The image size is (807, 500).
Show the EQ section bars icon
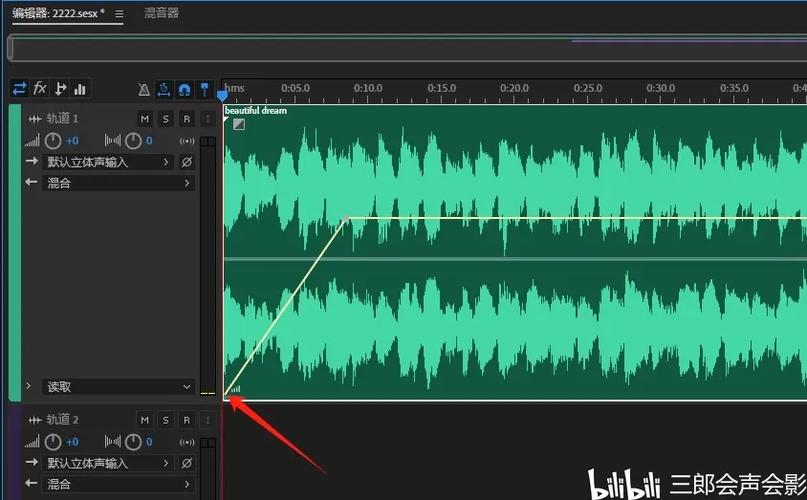tap(80, 89)
